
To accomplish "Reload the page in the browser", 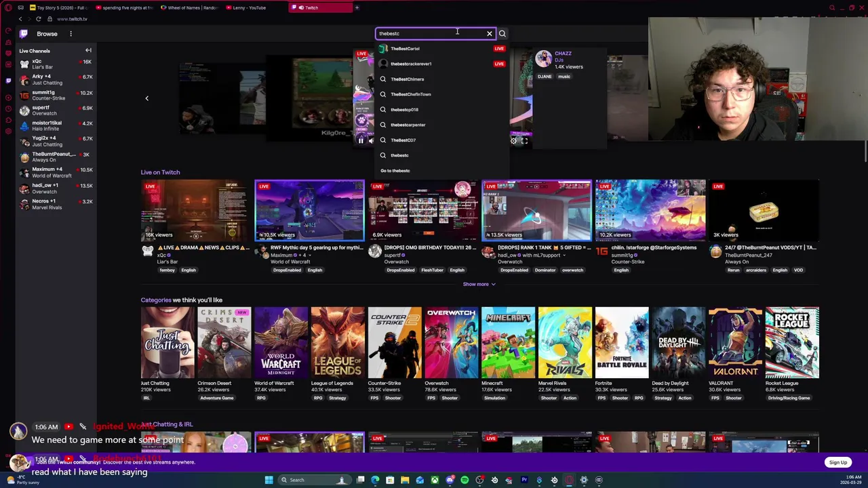I will pos(38,19).
